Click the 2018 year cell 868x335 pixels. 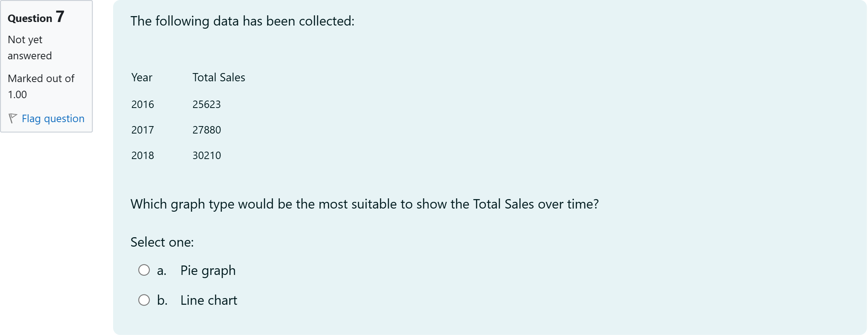click(x=143, y=156)
